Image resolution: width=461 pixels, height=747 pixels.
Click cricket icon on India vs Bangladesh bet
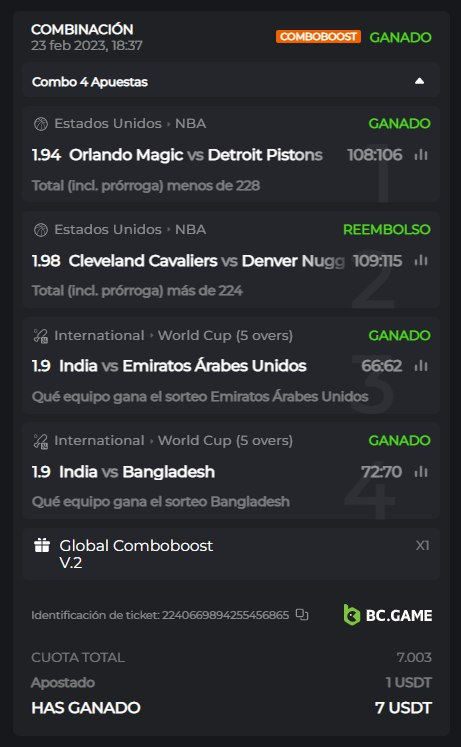click(x=41, y=441)
